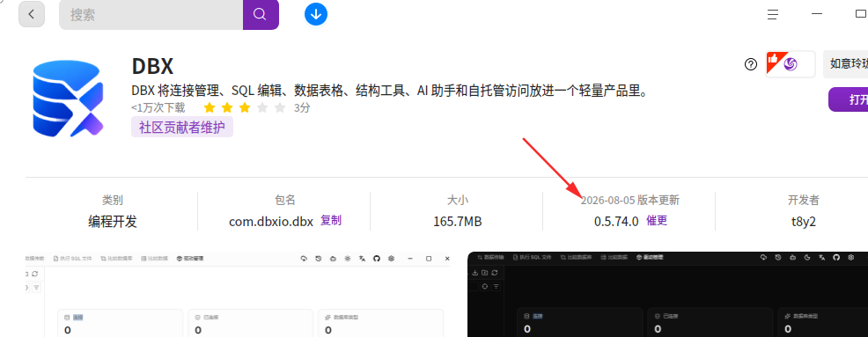Open the question mark help icon
This screenshot has width=868, height=337.
point(751,65)
